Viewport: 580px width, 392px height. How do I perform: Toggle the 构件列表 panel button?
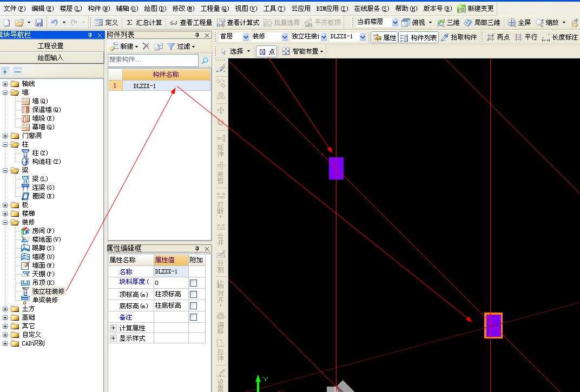(419, 37)
